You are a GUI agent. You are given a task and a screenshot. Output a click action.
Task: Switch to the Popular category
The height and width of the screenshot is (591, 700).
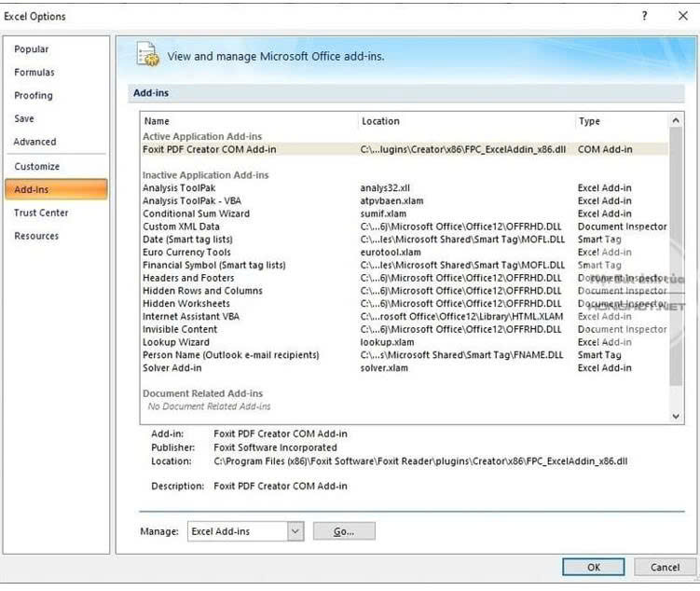pyautogui.click(x=32, y=49)
